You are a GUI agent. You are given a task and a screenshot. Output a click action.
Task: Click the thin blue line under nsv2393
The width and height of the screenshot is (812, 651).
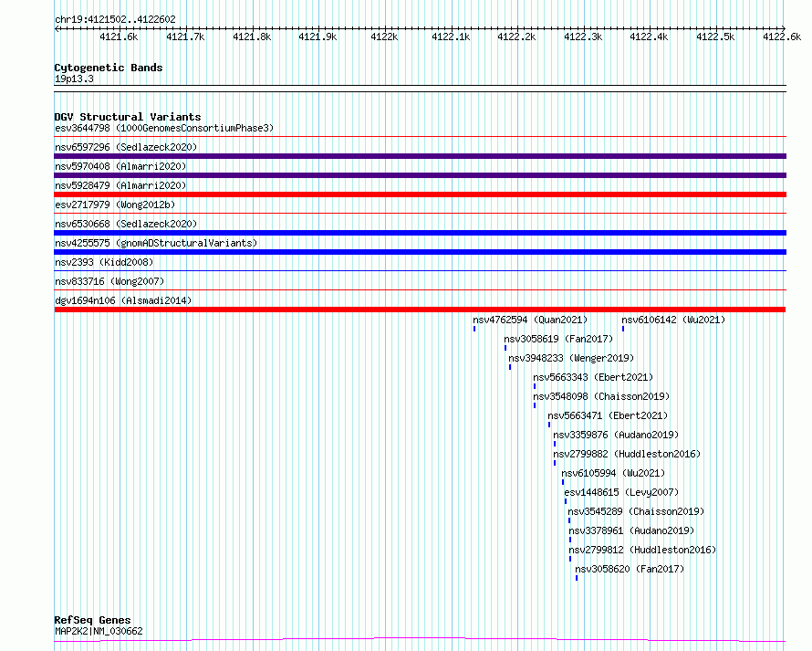[x=420, y=270]
